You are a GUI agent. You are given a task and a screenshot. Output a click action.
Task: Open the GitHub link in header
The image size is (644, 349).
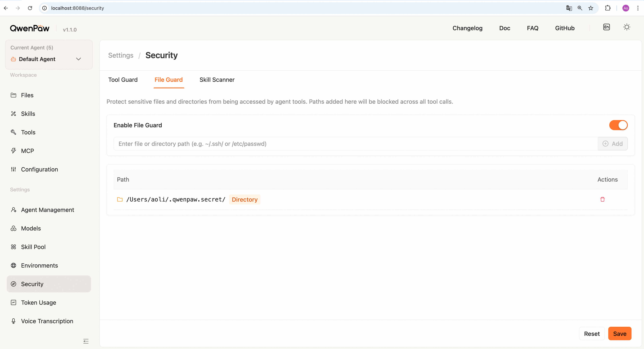tap(564, 28)
